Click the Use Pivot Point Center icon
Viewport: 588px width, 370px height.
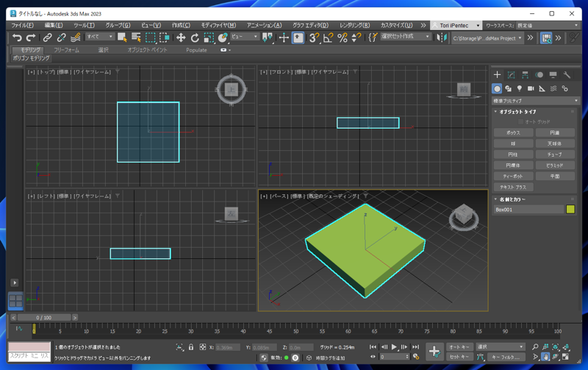coord(267,38)
